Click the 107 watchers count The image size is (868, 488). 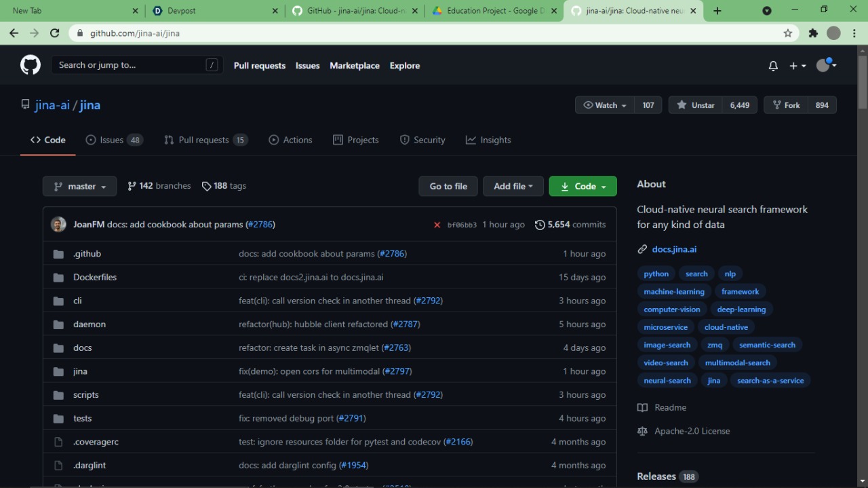648,105
